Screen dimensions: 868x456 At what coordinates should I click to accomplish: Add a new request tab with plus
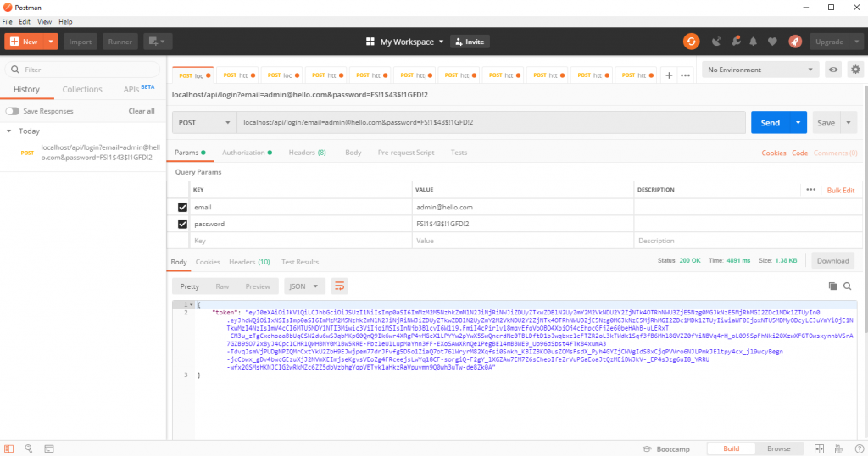tap(669, 75)
